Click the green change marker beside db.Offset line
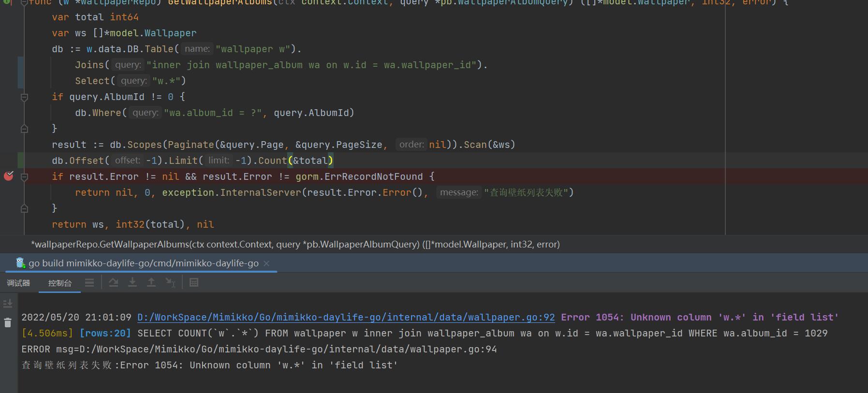 tap(20, 160)
